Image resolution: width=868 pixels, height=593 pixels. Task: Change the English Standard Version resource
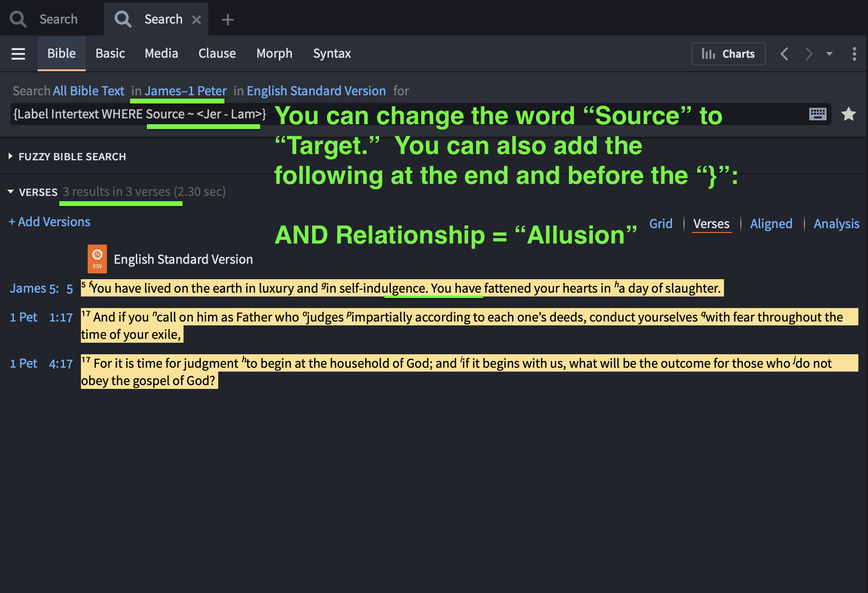(316, 91)
